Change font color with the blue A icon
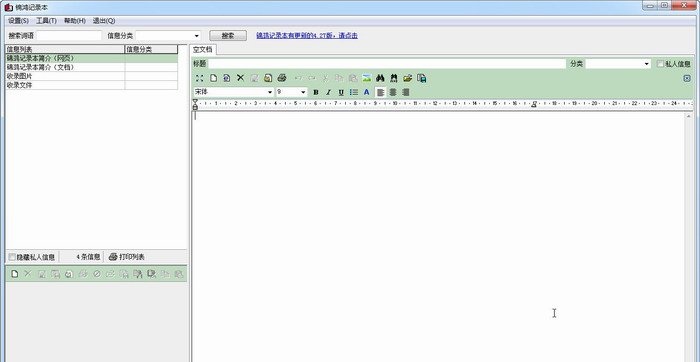 367,92
